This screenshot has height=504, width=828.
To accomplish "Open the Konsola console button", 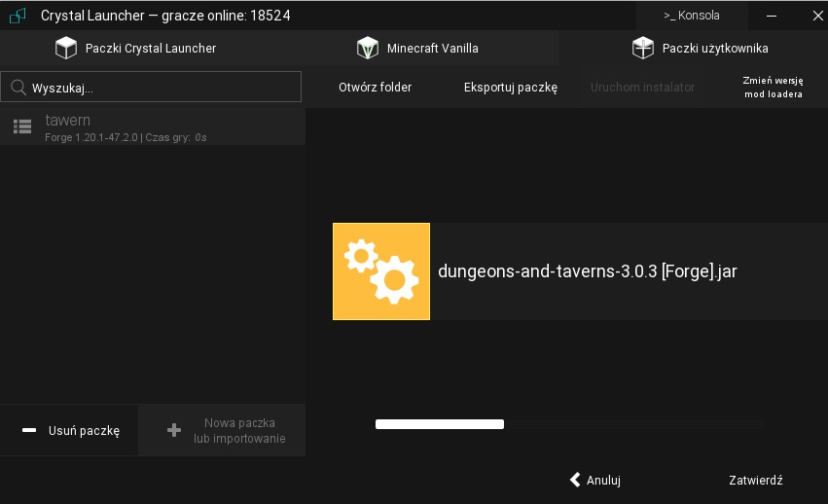I will [692, 16].
